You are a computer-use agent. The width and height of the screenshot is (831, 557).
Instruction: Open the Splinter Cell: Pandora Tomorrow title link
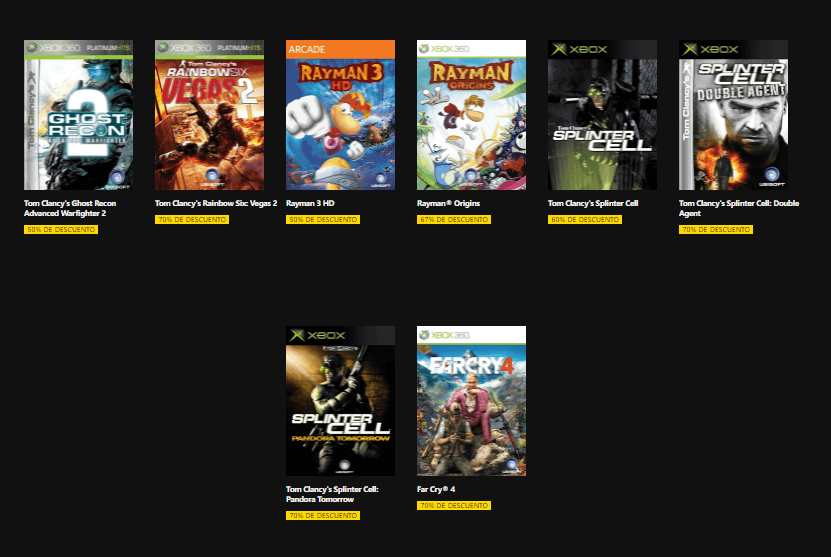click(x=332, y=494)
